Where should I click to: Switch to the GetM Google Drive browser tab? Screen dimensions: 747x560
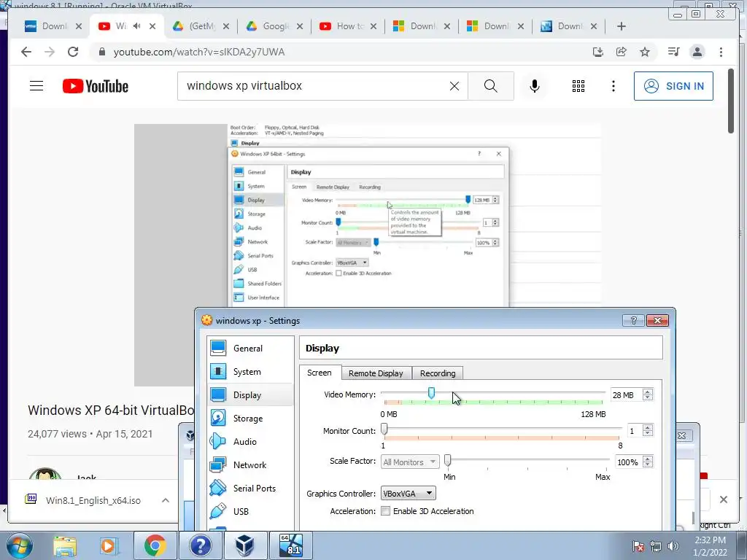[x=201, y=26]
